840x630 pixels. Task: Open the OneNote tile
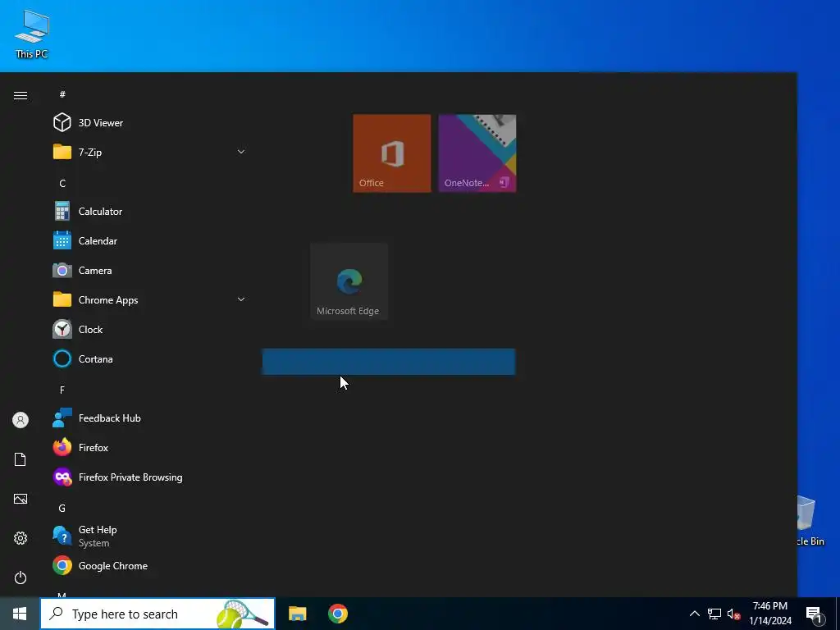(477, 153)
